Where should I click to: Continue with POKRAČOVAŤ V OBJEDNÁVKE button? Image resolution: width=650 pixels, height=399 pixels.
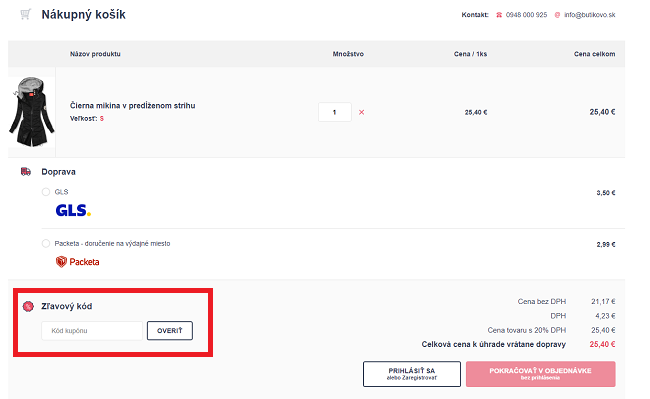pyautogui.click(x=541, y=374)
